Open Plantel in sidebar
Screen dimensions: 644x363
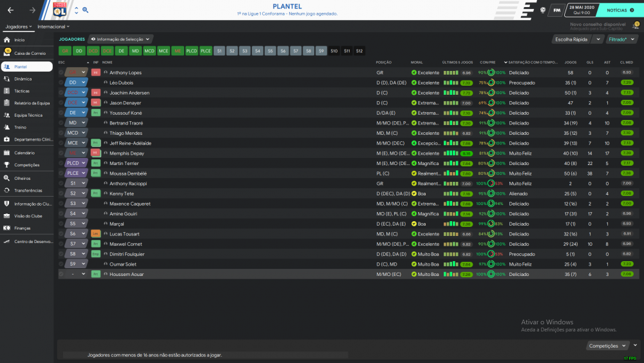(x=26, y=66)
